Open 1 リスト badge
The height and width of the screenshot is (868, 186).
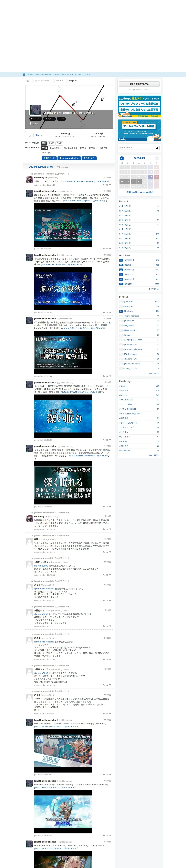pos(61,119)
